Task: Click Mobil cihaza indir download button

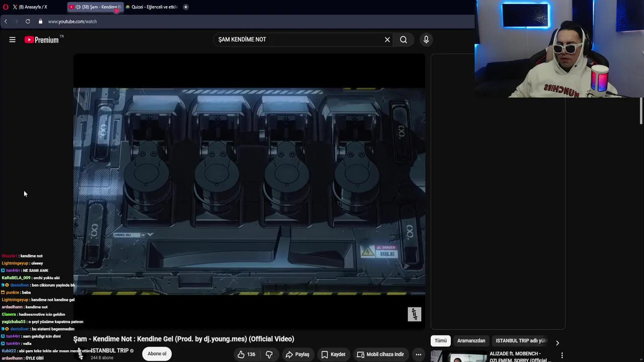Action: [380, 354]
